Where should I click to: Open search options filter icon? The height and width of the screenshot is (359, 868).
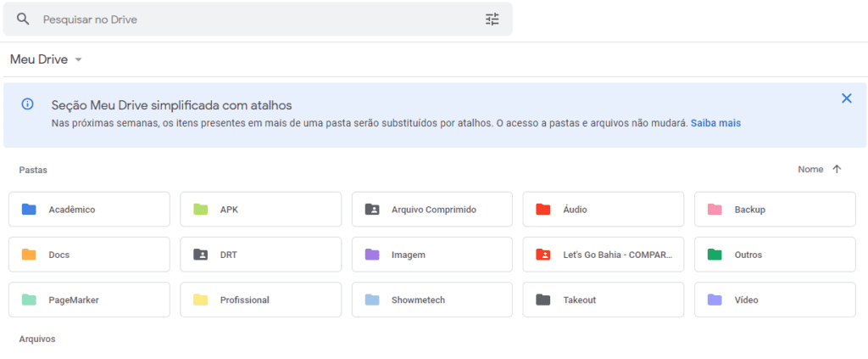click(x=492, y=20)
